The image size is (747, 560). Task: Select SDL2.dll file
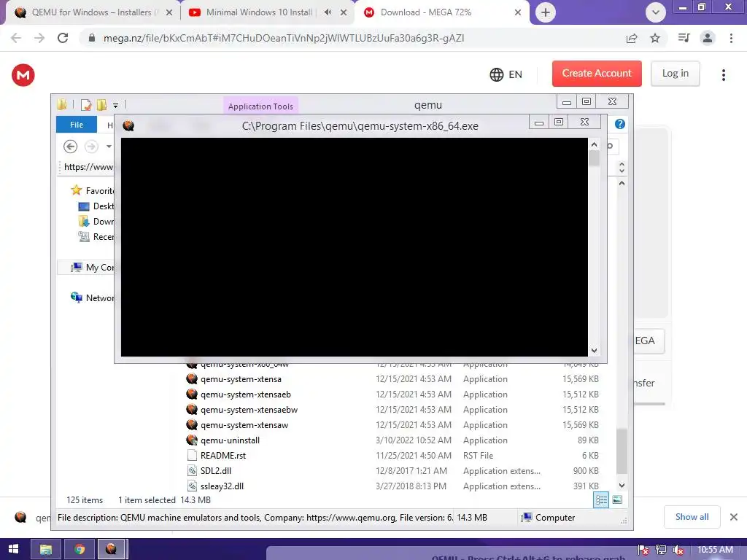(215, 470)
